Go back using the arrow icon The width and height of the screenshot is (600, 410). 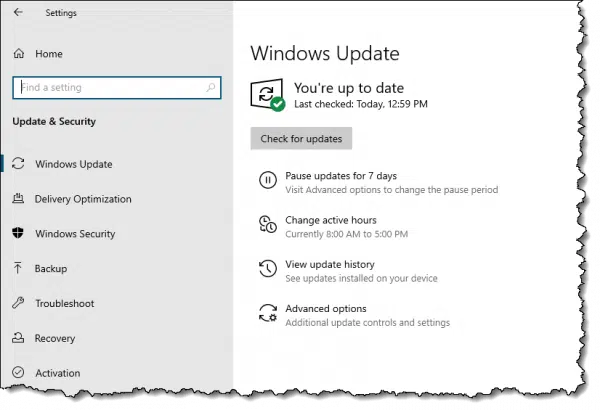[18, 12]
